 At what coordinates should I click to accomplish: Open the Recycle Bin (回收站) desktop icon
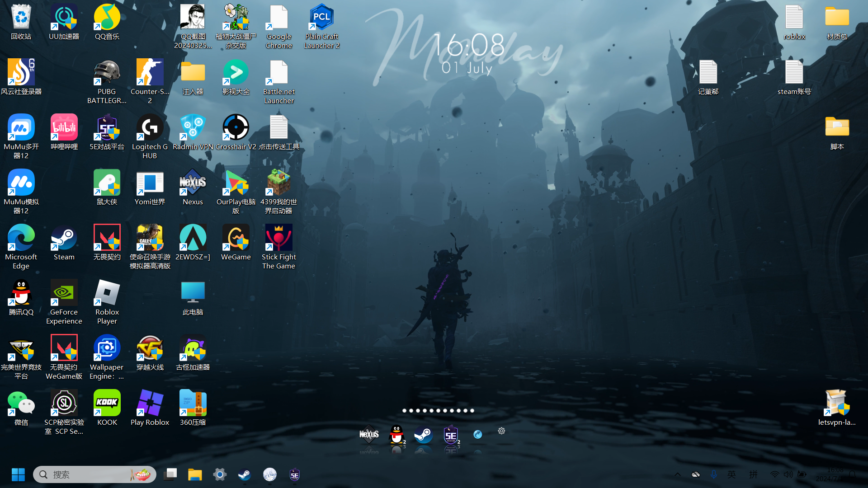[21, 22]
